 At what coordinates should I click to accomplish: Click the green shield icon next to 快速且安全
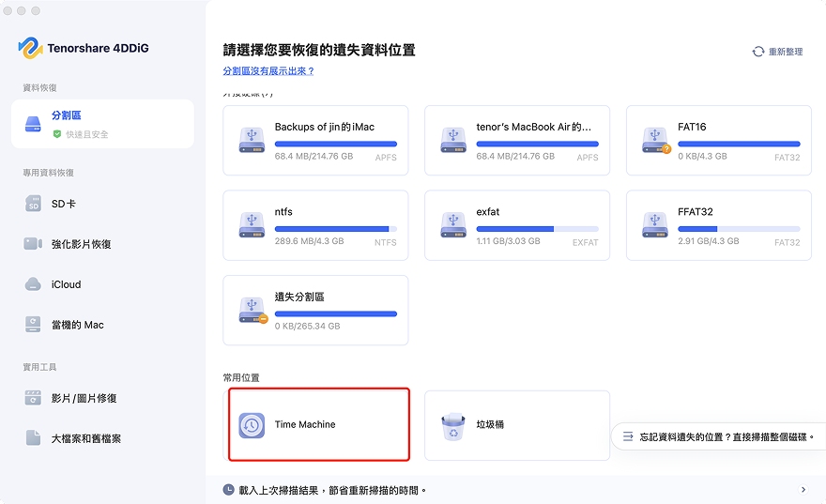tap(57, 134)
